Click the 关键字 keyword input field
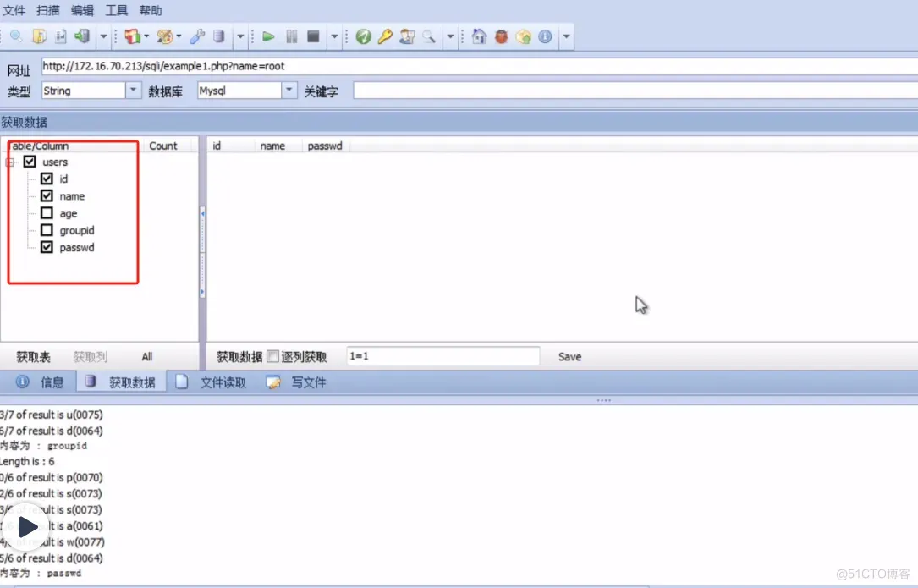This screenshot has width=918, height=588. 635,91
